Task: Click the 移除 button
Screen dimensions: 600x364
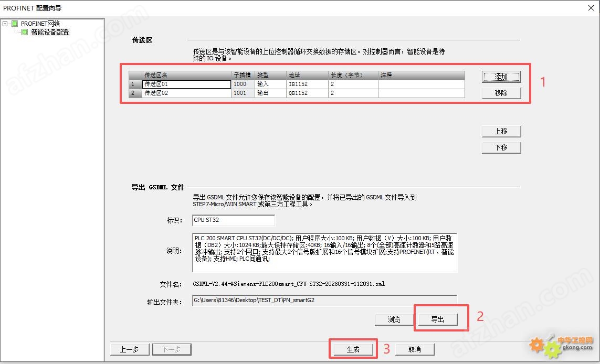Action: click(x=501, y=93)
